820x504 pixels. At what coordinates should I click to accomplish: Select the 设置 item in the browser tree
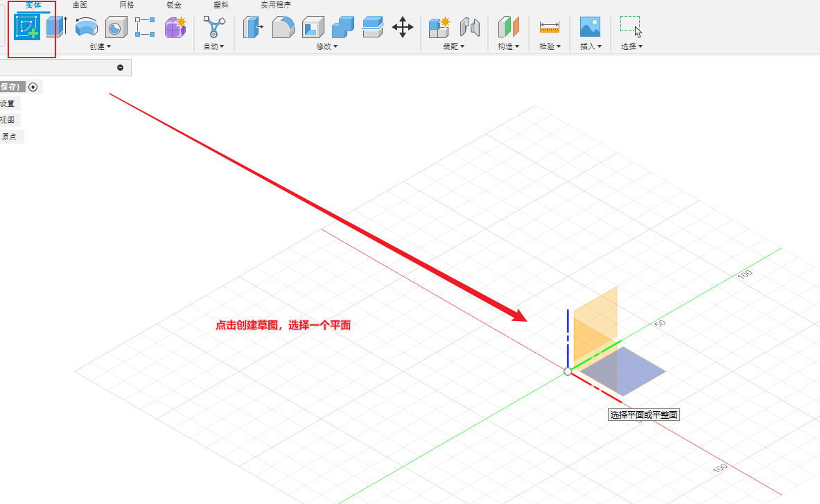pyautogui.click(x=8, y=103)
